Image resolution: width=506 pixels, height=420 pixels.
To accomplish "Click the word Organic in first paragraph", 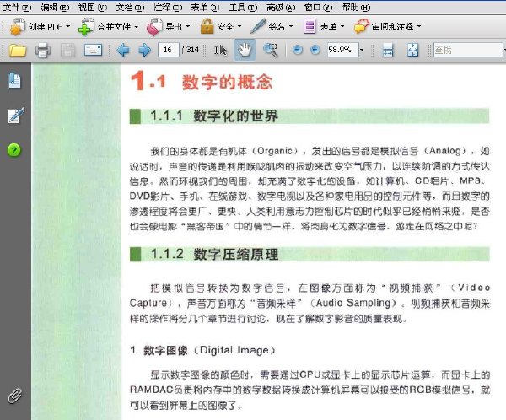I will coord(275,151).
